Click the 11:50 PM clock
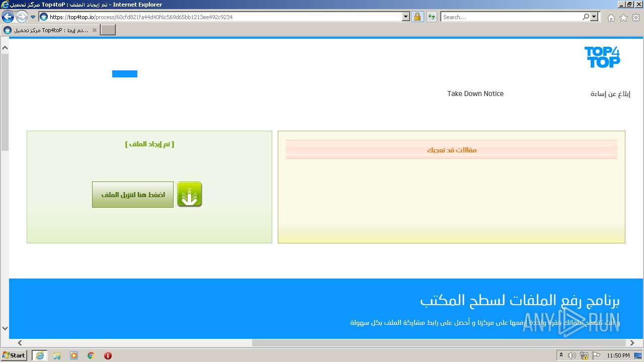The height and width of the screenshot is (362, 644). pyautogui.click(x=618, y=355)
